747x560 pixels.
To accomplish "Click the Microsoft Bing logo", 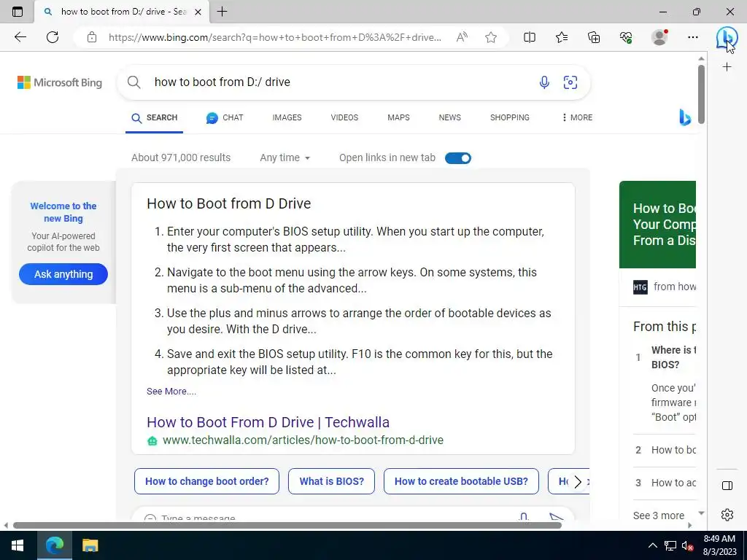I will click(x=60, y=82).
